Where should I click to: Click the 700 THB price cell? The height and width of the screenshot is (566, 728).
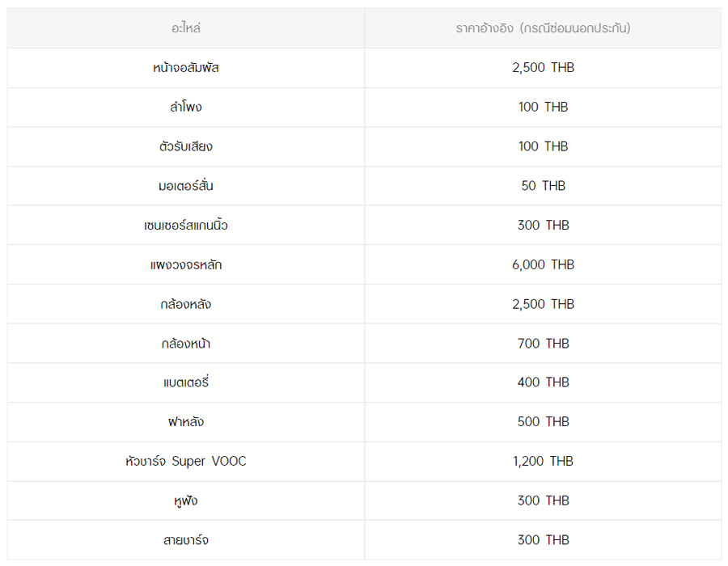(543, 344)
